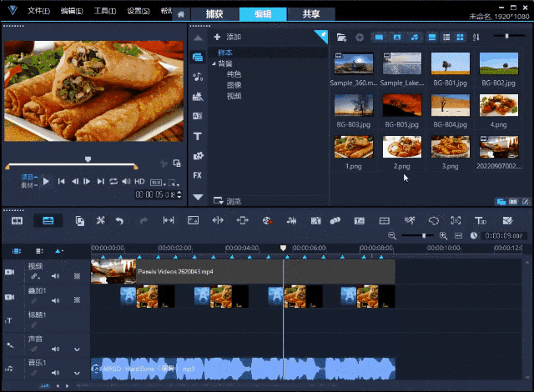534x392 pixels.
Task: Open the 3D Title editor tool
Action: 481,221
